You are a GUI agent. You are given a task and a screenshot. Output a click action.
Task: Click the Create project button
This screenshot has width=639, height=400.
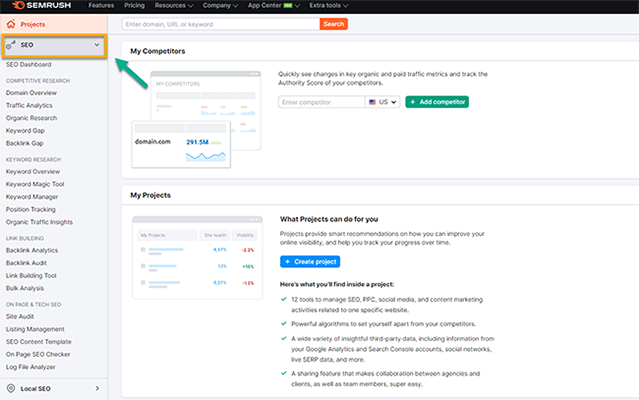tap(310, 262)
